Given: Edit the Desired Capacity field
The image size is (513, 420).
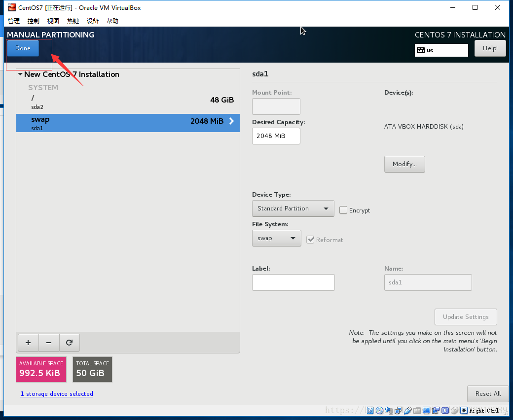Looking at the screenshot, I should coord(276,136).
